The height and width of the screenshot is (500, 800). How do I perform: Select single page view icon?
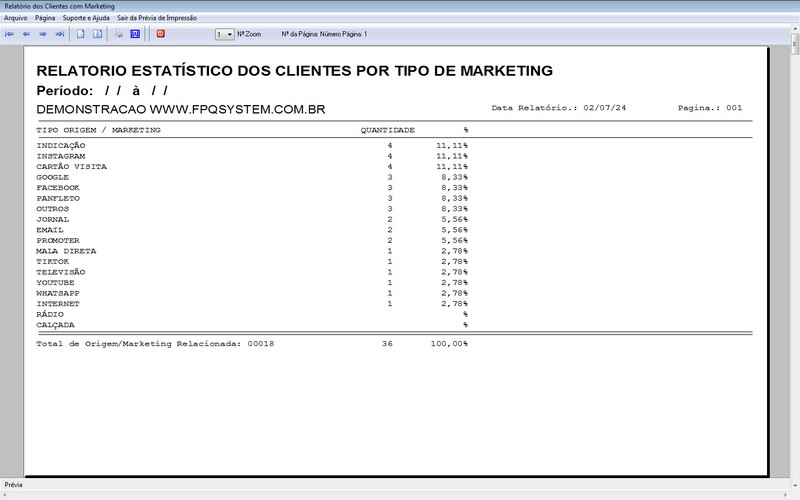pos(81,34)
